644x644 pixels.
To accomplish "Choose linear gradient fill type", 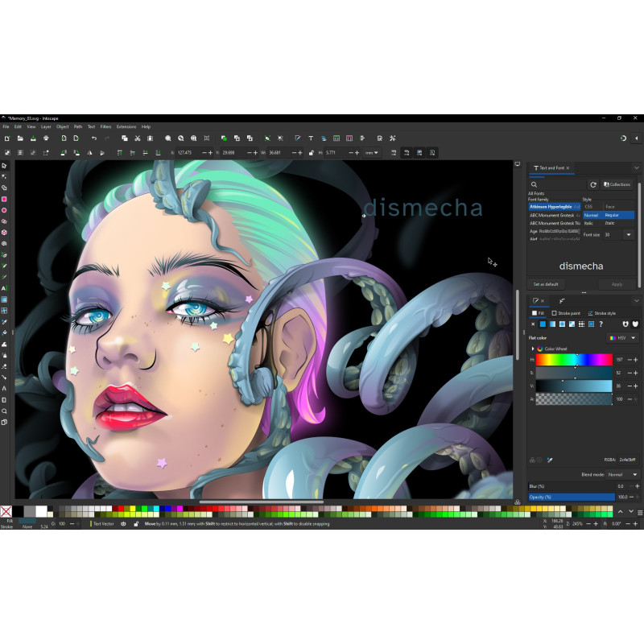I will click(x=552, y=324).
